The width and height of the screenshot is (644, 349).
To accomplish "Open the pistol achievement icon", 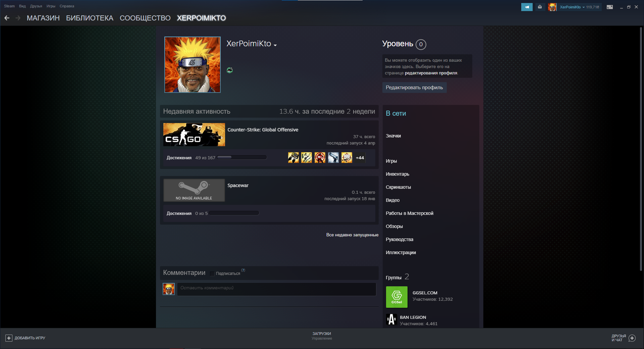I will tap(333, 158).
